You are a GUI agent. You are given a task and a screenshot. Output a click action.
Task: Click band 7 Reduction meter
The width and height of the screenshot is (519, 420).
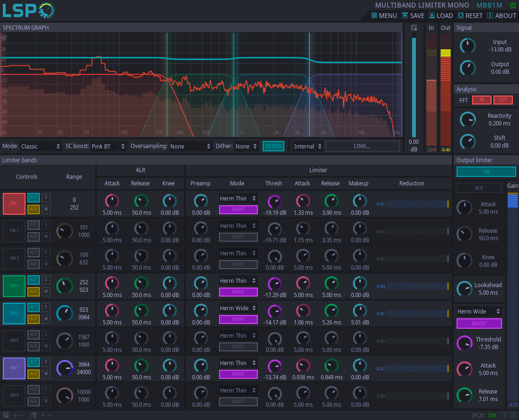[x=418, y=369]
